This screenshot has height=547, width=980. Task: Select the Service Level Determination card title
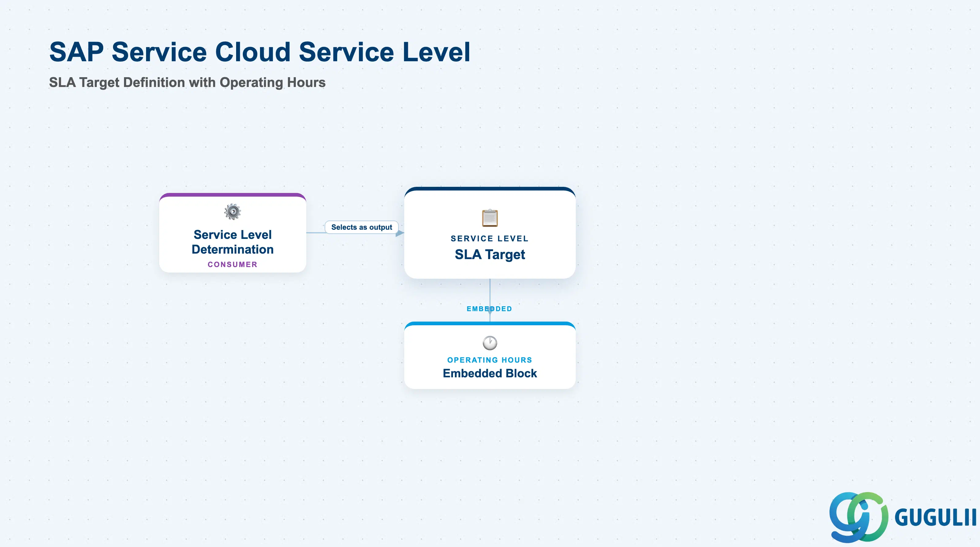232,242
